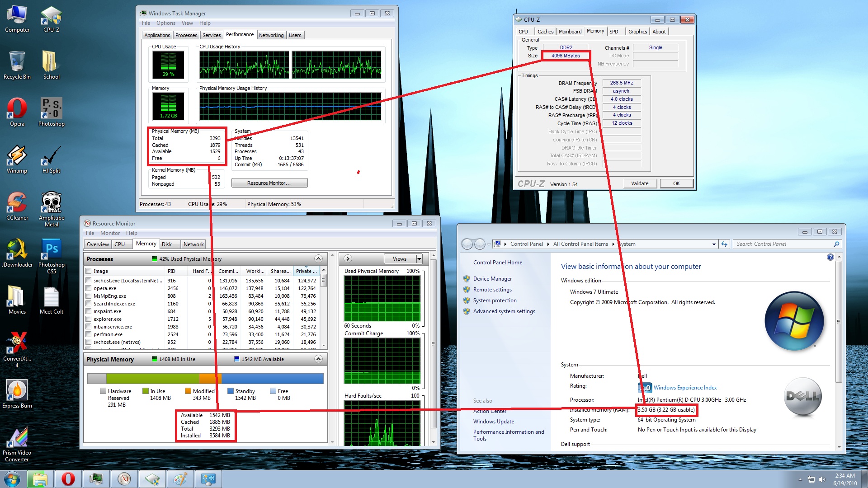Viewport: 868px width, 488px height.
Task: Check the explorer.exe process checkbox
Action: [89, 319]
